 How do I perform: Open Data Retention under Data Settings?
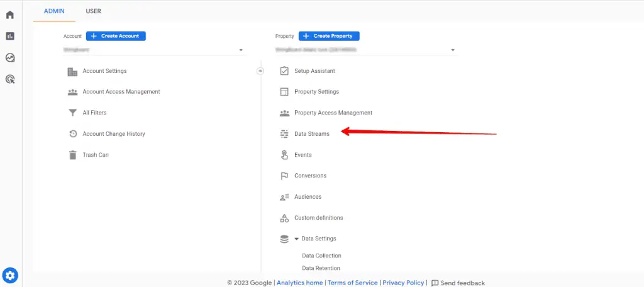pos(321,268)
